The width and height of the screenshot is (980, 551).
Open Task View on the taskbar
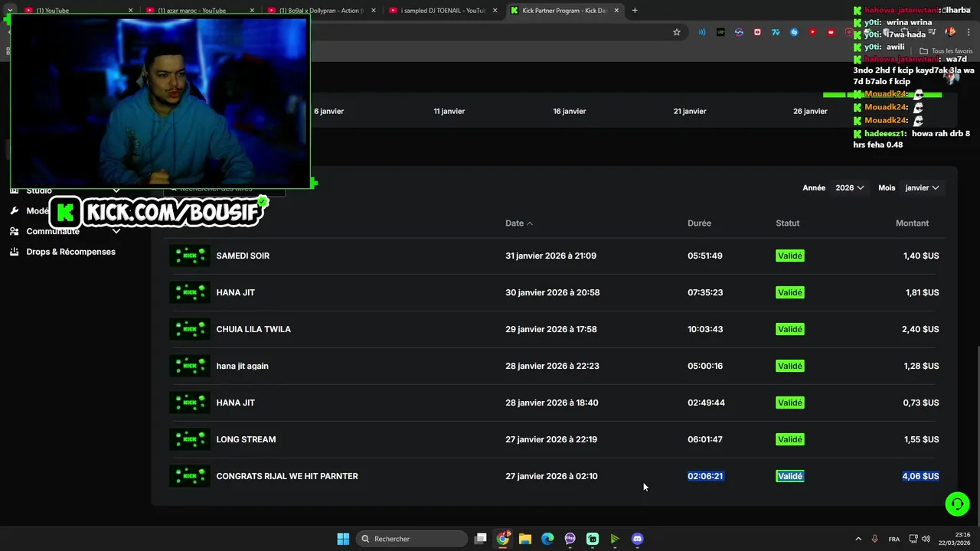481,539
